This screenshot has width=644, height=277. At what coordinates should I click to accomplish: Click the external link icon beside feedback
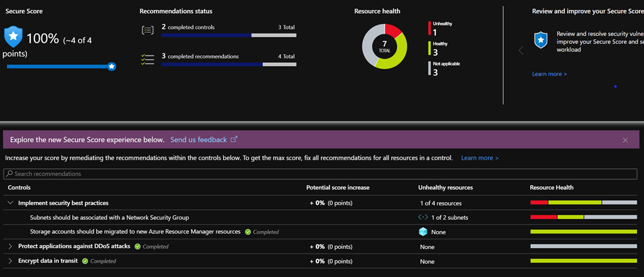click(x=235, y=139)
